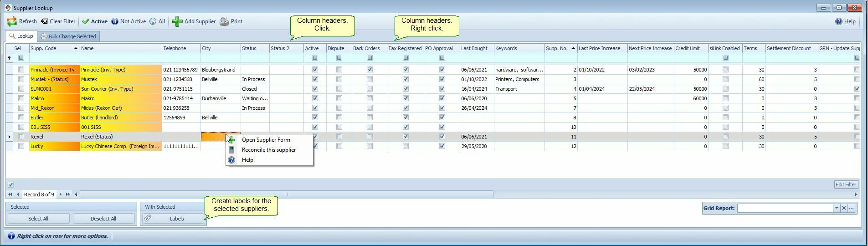Select the Mid_Rekon supplier code cell
Screen dimensions: 868x246
[55, 108]
